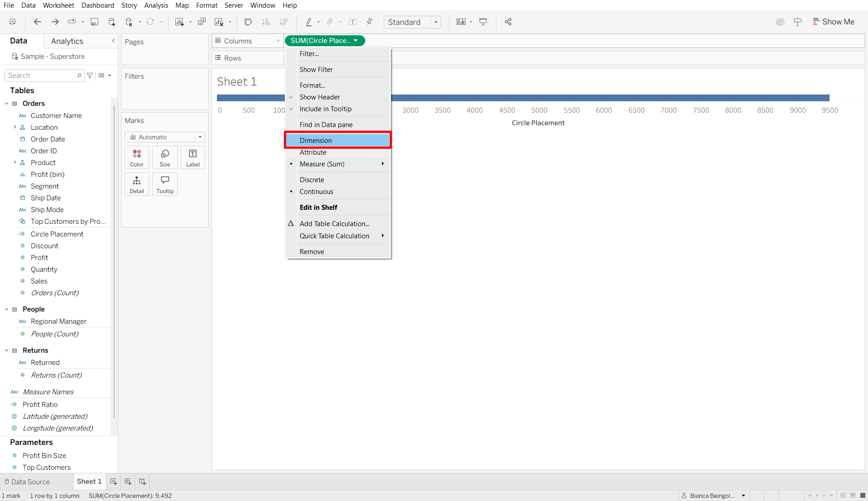This screenshot has height=501, width=868.
Task: Open the Data pane view options dropdown
Action: pyautogui.click(x=104, y=76)
